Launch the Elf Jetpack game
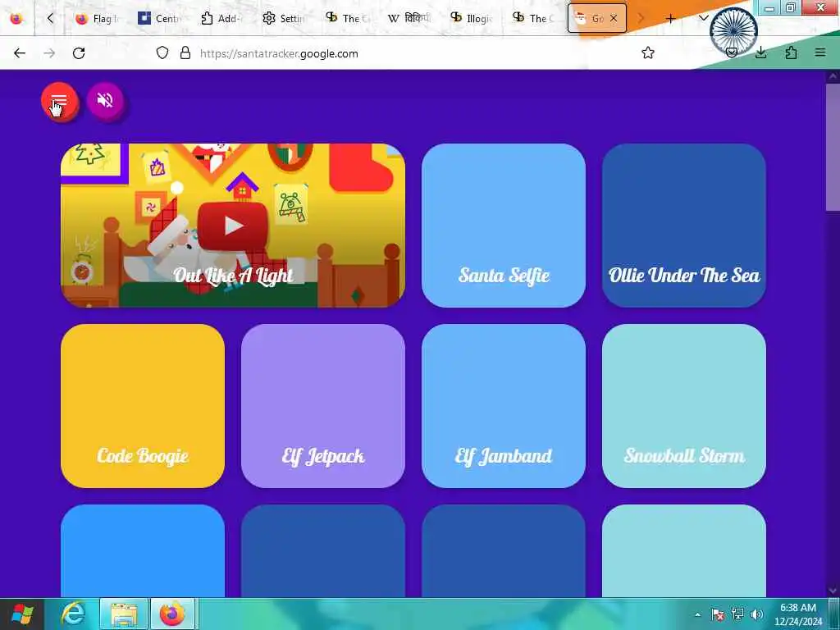 (323, 406)
